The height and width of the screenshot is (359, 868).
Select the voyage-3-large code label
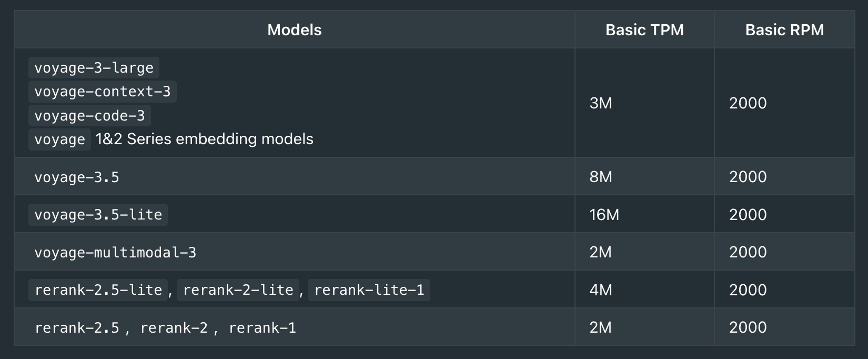94,68
